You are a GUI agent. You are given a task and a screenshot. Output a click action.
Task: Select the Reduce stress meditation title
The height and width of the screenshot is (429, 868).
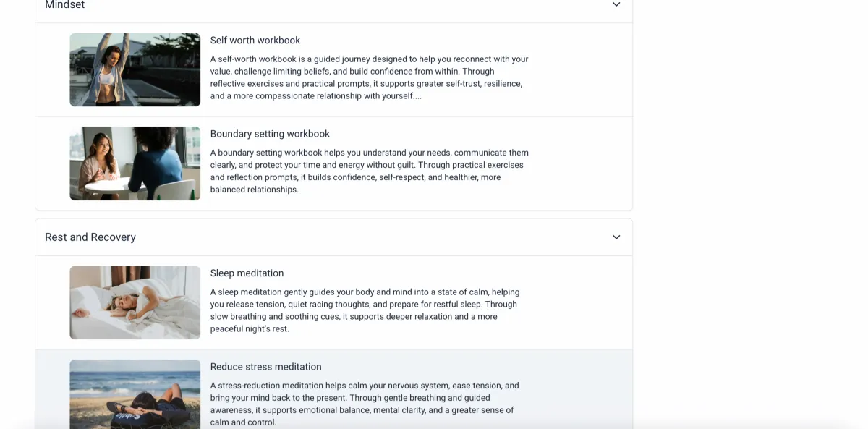tap(266, 367)
